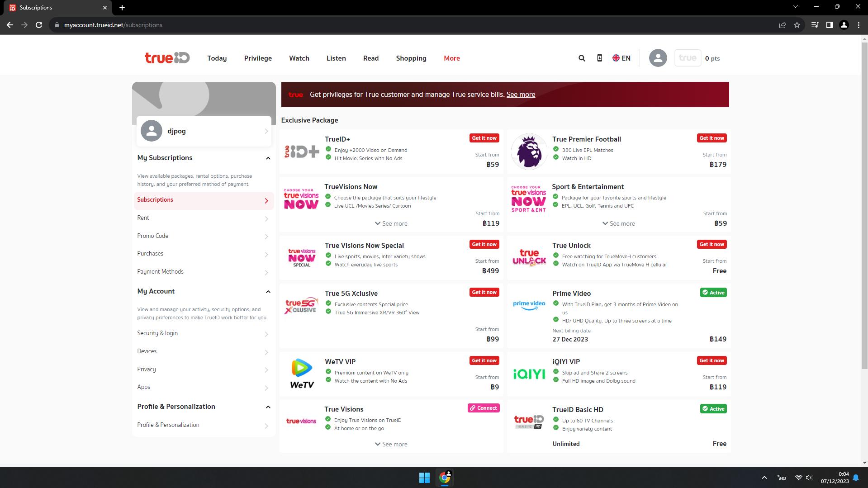Viewport: 868px width, 488px height.
Task: Open the More menu
Action: point(452,58)
